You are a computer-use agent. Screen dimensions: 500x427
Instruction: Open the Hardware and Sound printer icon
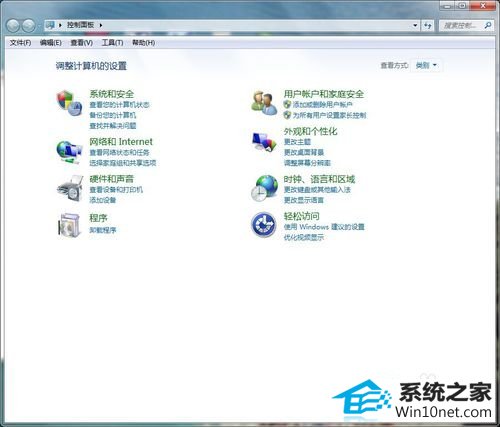(70, 188)
